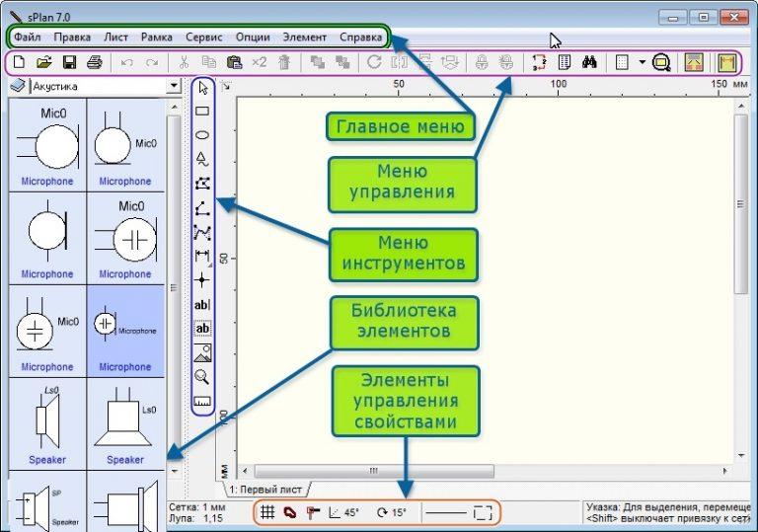Select the rectangle drawing tool
Image resolution: width=758 pixels, height=532 pixels.
tap(202, 112)
